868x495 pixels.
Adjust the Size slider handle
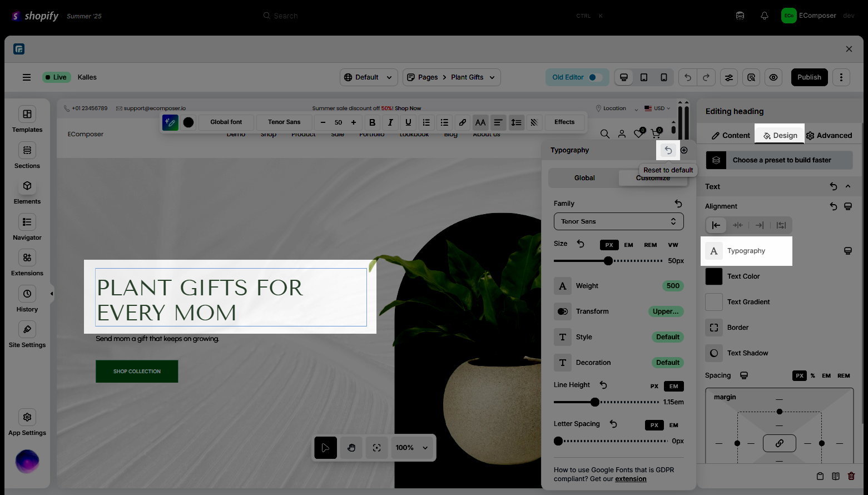click(x=608, y=261)
